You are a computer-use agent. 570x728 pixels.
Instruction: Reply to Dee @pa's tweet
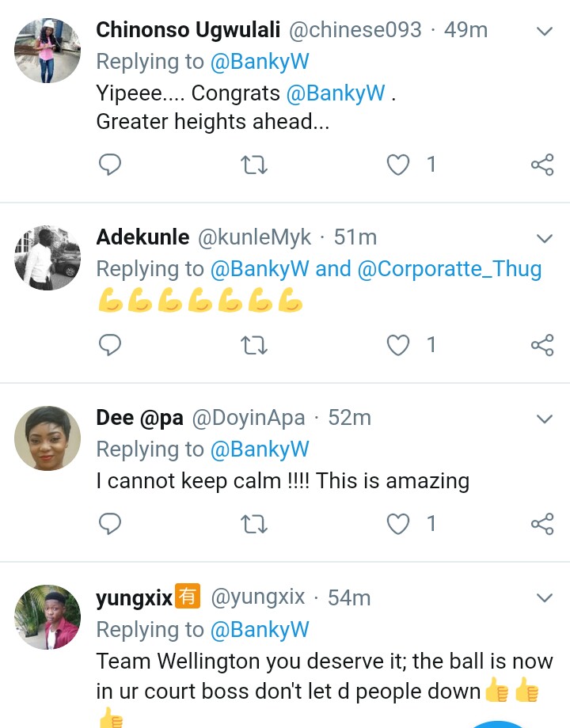[109, 524]
